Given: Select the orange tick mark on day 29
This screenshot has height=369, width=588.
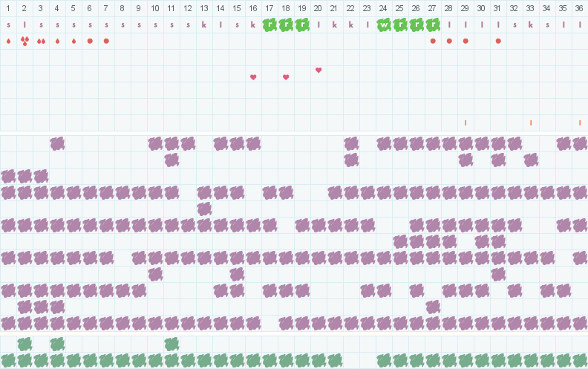Looking at the screenshot, I should [x=465, y=123].
